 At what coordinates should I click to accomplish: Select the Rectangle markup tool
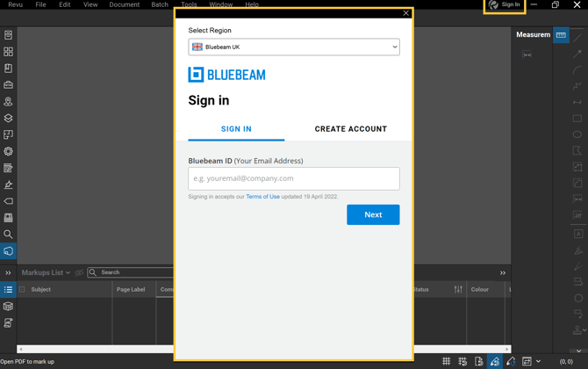[577, 119]
